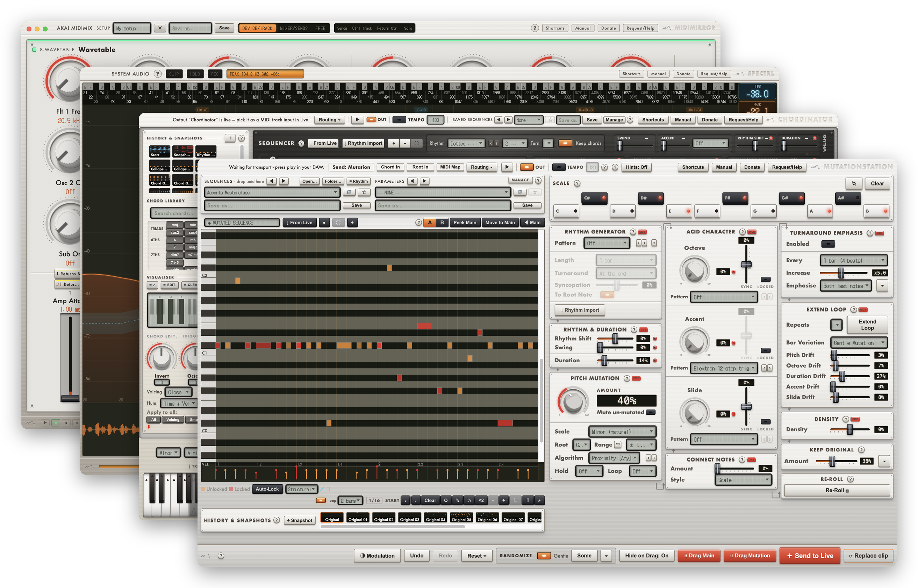
Task: Click the Re-Roll button
Action: [837, 490]
